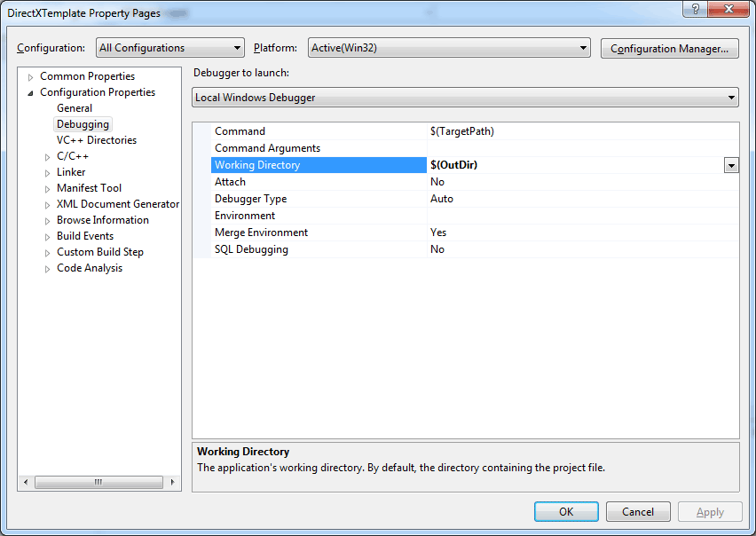Image resolution: width=756 pixels, height=536 pixels.
Task: Expand the Build Events node arrow
Action: [47, 237]
